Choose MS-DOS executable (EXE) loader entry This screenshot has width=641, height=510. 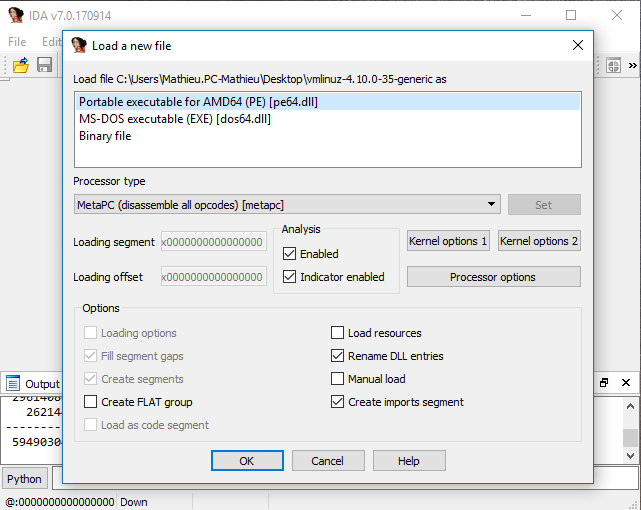[175, 119]
